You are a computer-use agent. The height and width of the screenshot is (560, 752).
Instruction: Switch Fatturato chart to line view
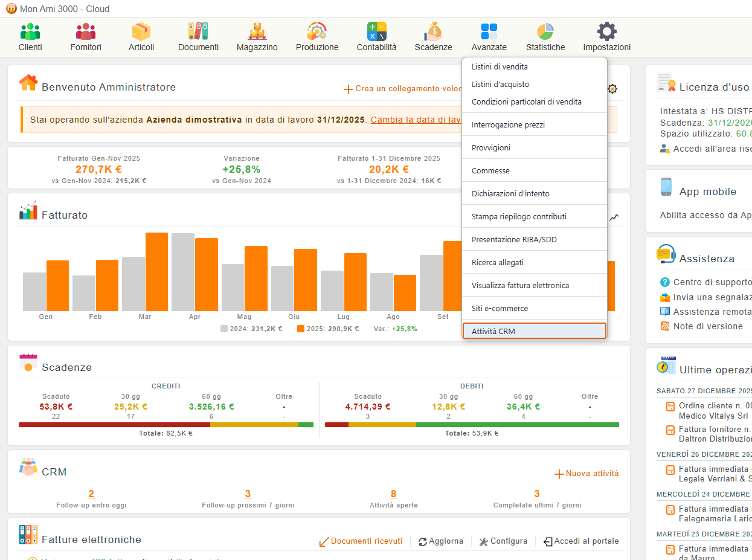614,217
